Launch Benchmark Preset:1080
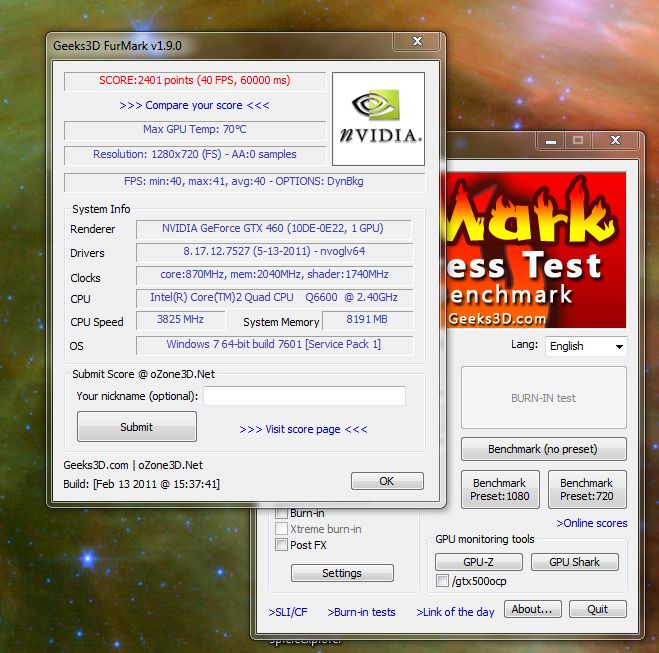Image resolution: width=659 pixels, height=653 pixels. click(500, 490)
